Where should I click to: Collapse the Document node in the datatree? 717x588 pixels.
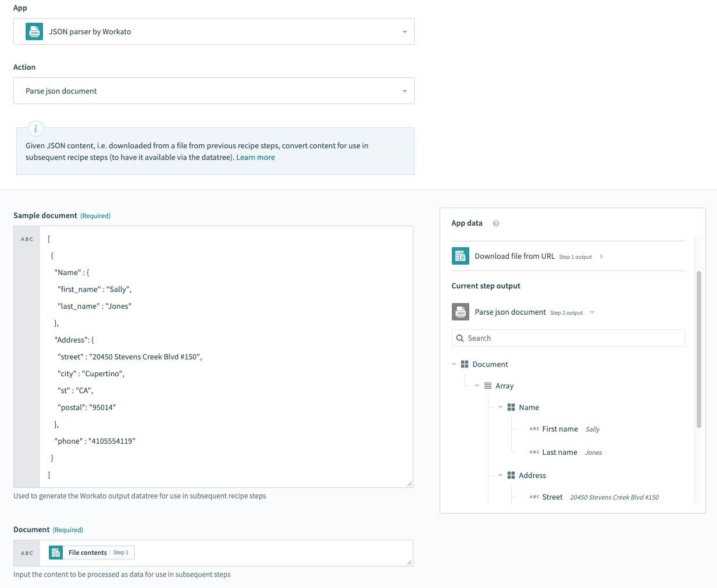pos(454,364)
